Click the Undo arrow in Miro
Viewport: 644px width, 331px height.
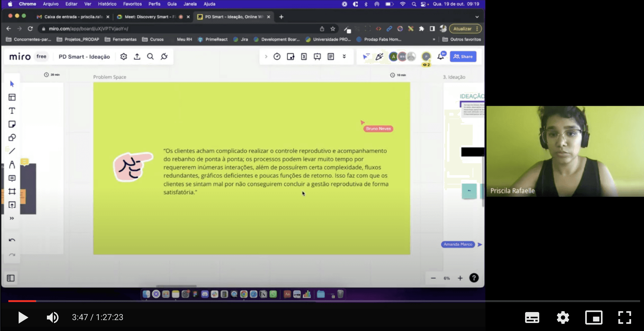pyautogui.click(x=12, y=240)
